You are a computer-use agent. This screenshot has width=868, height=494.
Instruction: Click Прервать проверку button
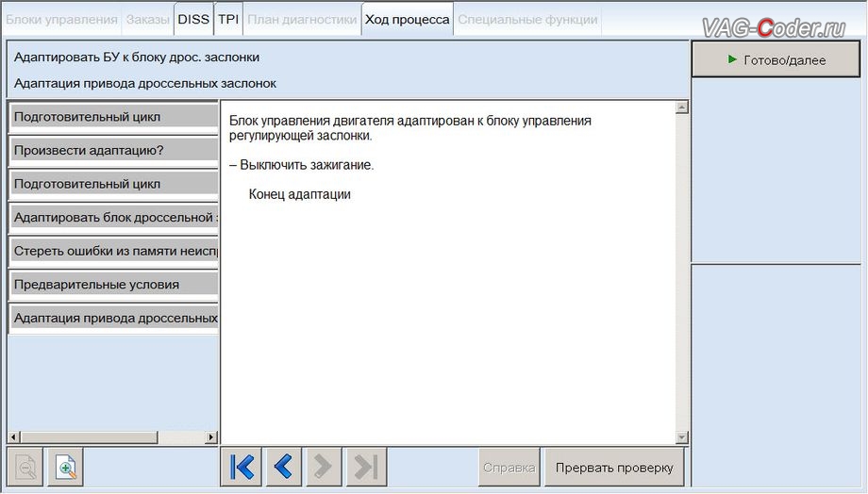coord(614,468)
